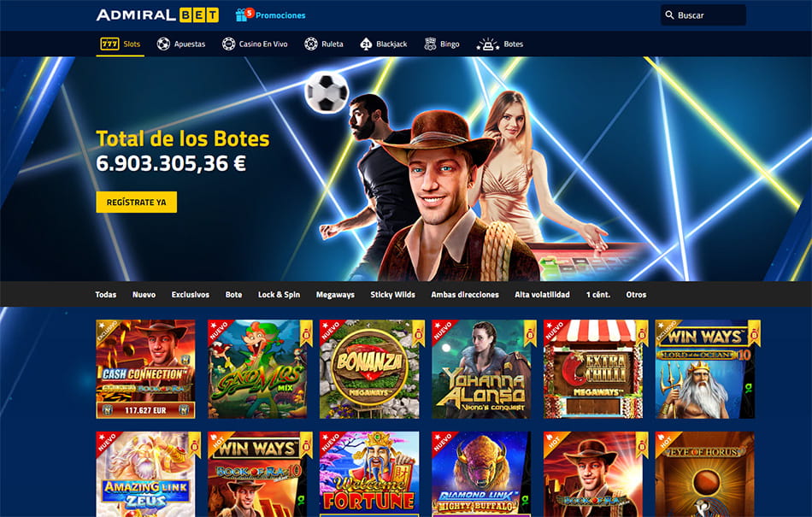Open Apuestas soccer ball icon
The image size is (812, 517).
pos(163,44)
